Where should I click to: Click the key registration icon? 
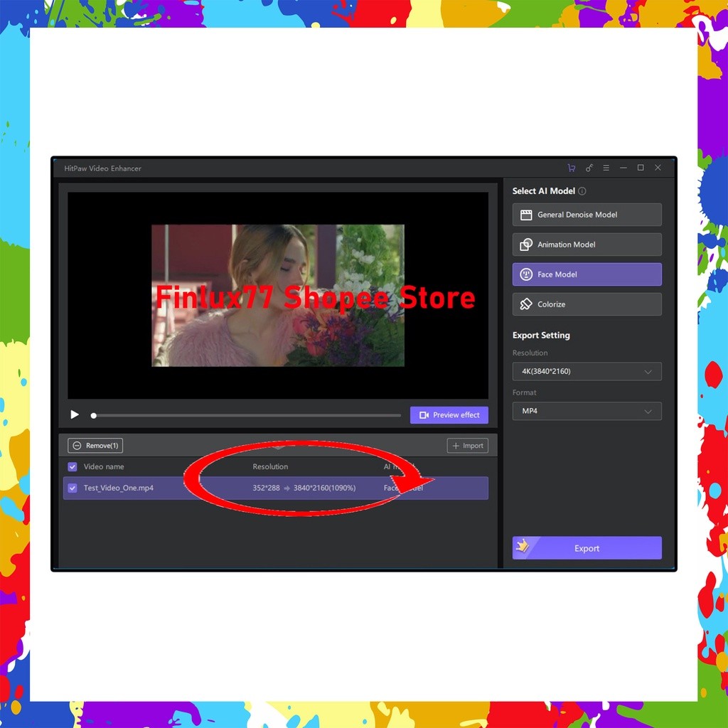click(x=589, y=168)
